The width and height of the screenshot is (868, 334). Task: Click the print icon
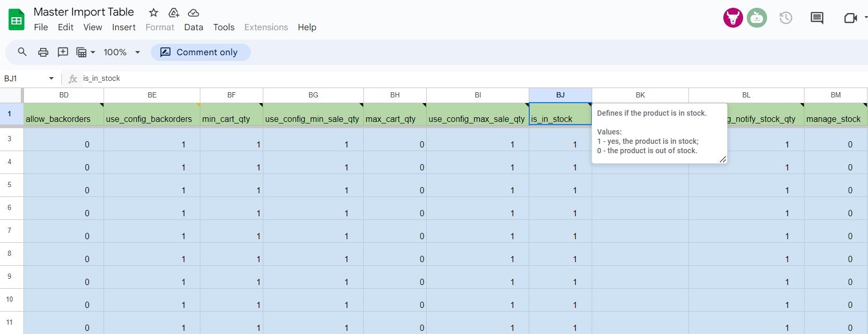click(x=43, y=52)
